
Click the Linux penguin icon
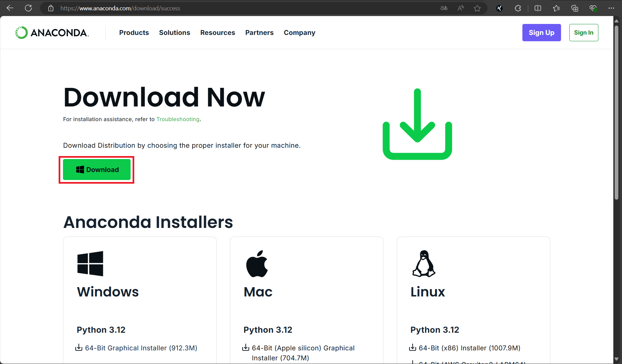(424, 264)
